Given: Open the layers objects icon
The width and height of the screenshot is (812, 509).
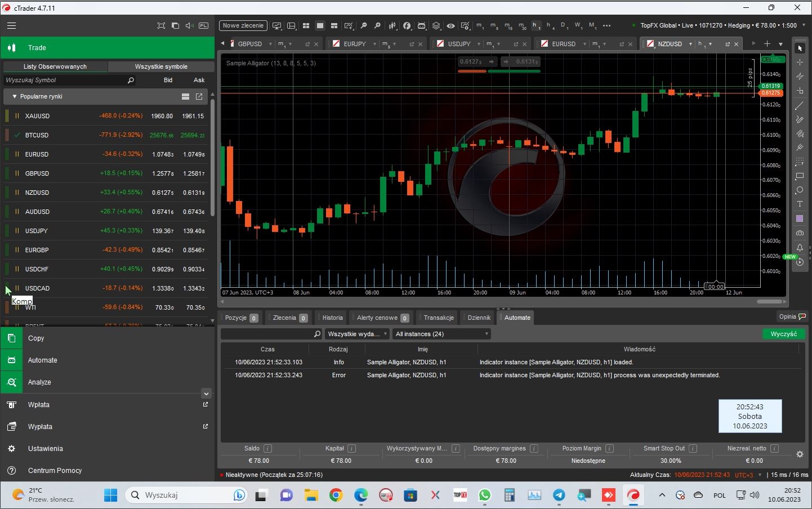Looking at the screenshot, I should [436, 25].
